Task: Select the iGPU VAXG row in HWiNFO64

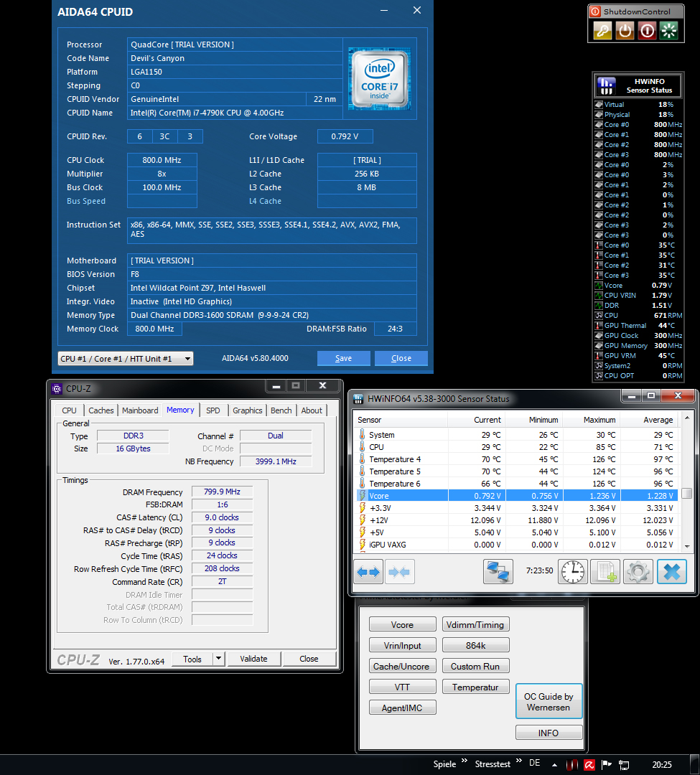Action: pyautogui.click(x=517, y=545)
